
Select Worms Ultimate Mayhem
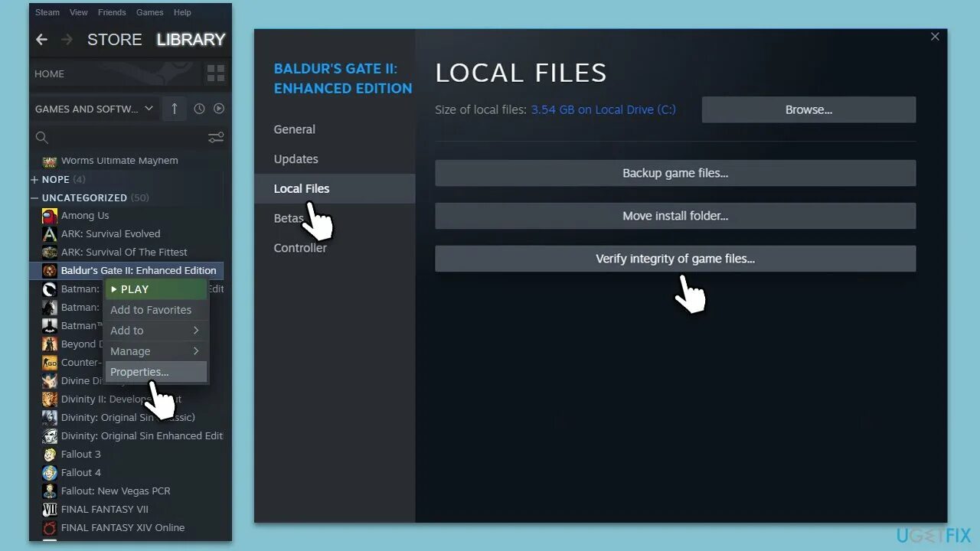point(119,161)
